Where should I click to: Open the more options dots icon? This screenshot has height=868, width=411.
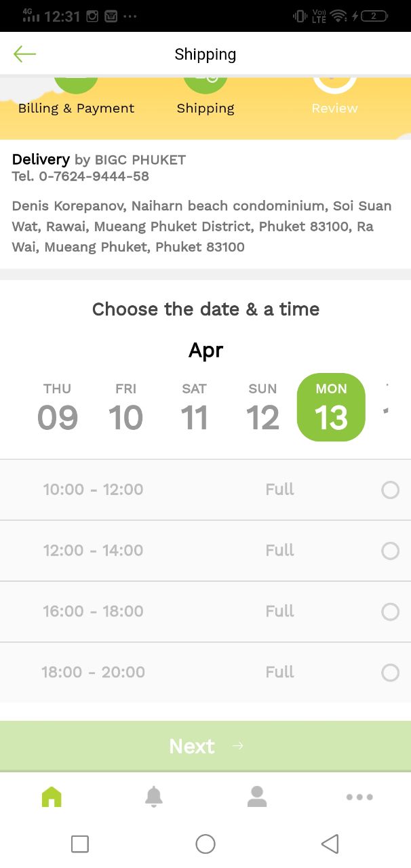359,797
